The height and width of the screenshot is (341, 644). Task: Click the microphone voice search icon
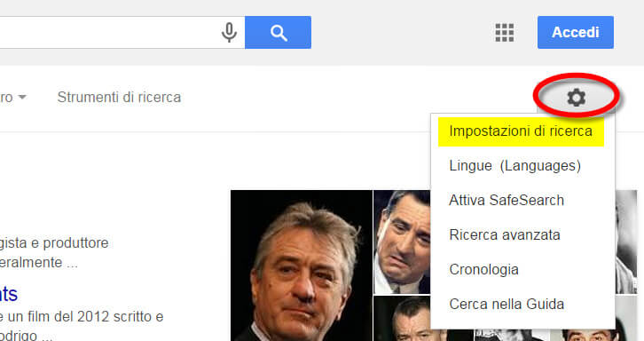pos(229,33)
